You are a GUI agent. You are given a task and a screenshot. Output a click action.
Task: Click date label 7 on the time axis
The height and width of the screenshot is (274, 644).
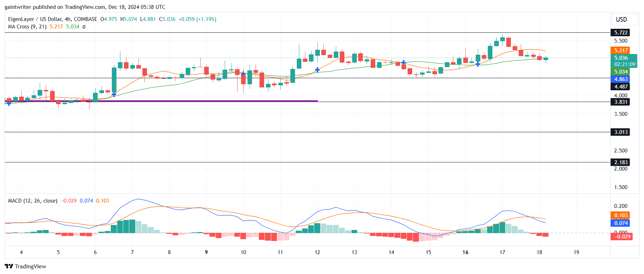click(x=132, y=252)
